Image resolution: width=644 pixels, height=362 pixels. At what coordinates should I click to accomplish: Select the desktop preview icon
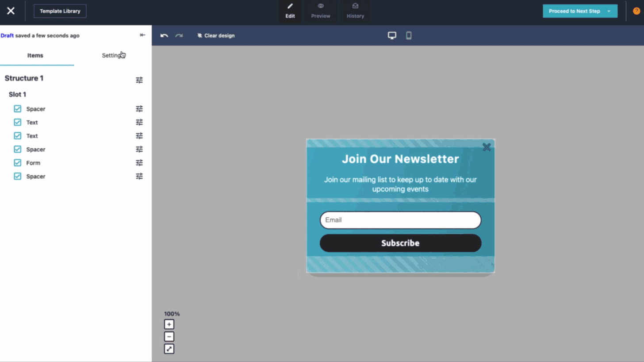[392, 35]
